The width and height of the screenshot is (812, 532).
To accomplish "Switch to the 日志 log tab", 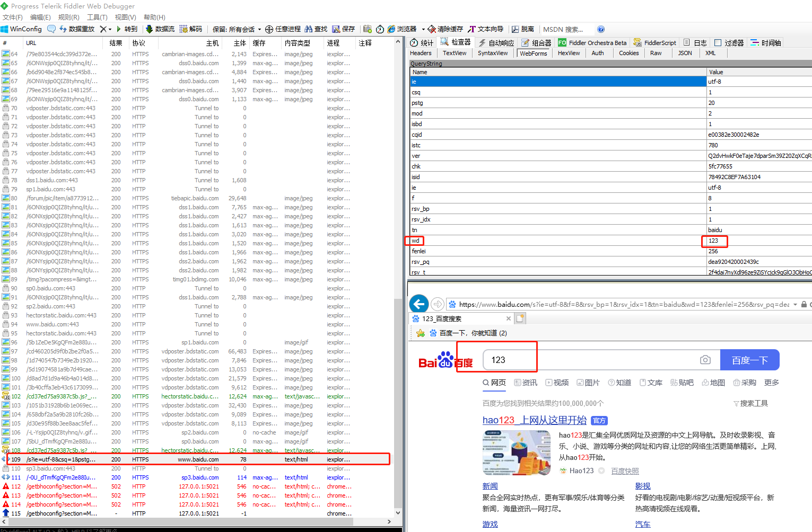I will point(695,42).
